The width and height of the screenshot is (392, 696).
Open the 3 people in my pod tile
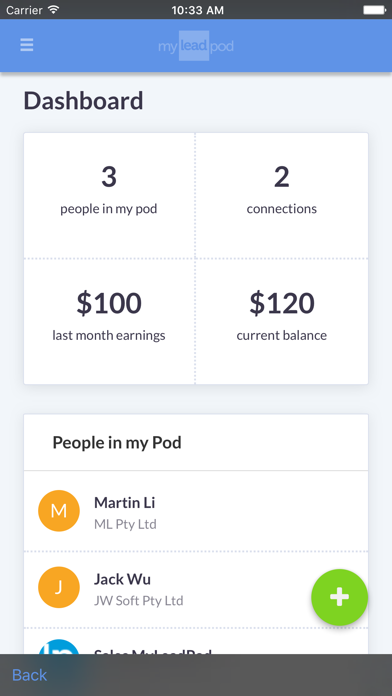[x=109, y=195]
